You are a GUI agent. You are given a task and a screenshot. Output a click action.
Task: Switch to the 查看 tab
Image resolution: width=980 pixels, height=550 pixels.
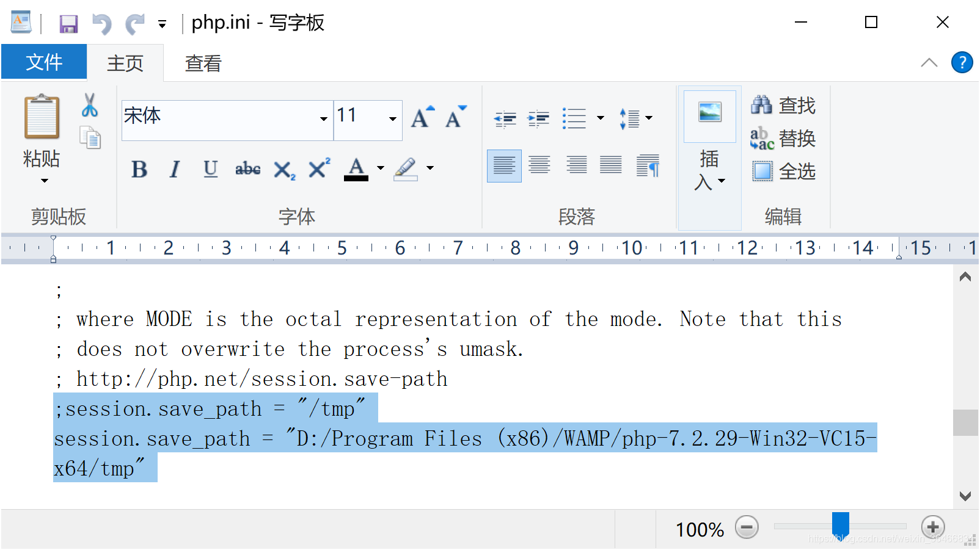coord(203,63)
